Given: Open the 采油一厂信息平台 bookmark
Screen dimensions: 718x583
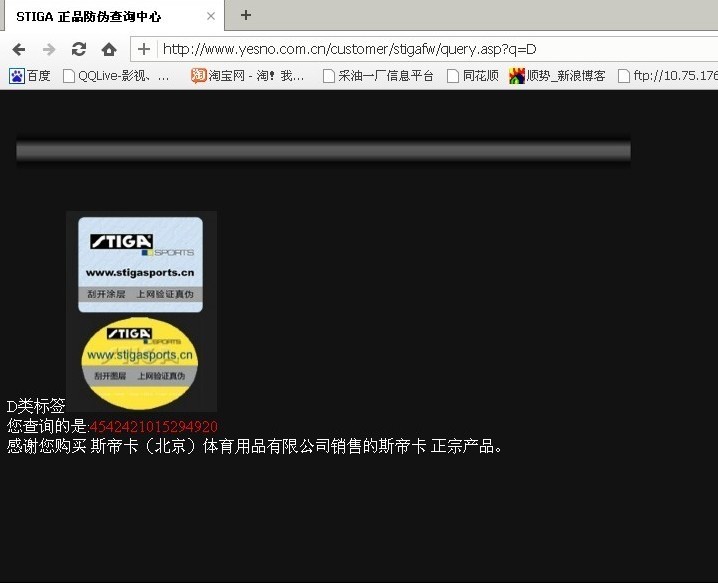Looking at the screenshot, I should click(x=378, y=76).
